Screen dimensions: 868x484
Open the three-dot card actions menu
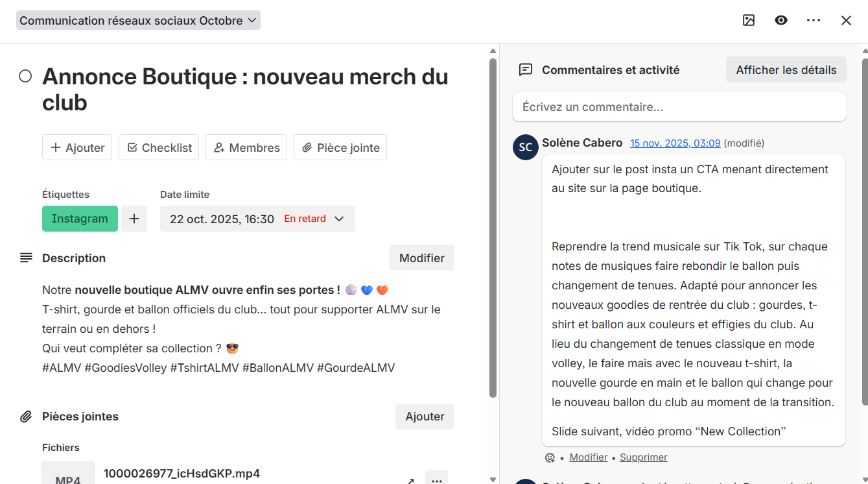click(x=814, y=20)
